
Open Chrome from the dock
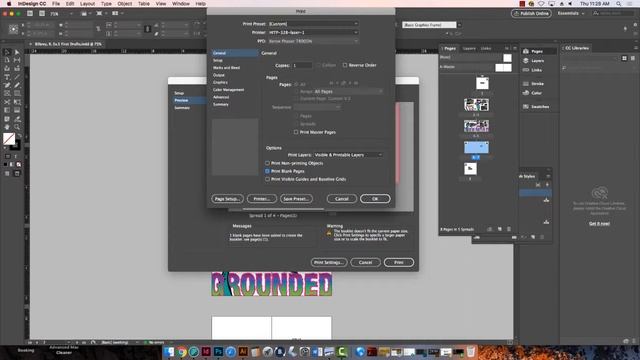(x=182, y=351)
